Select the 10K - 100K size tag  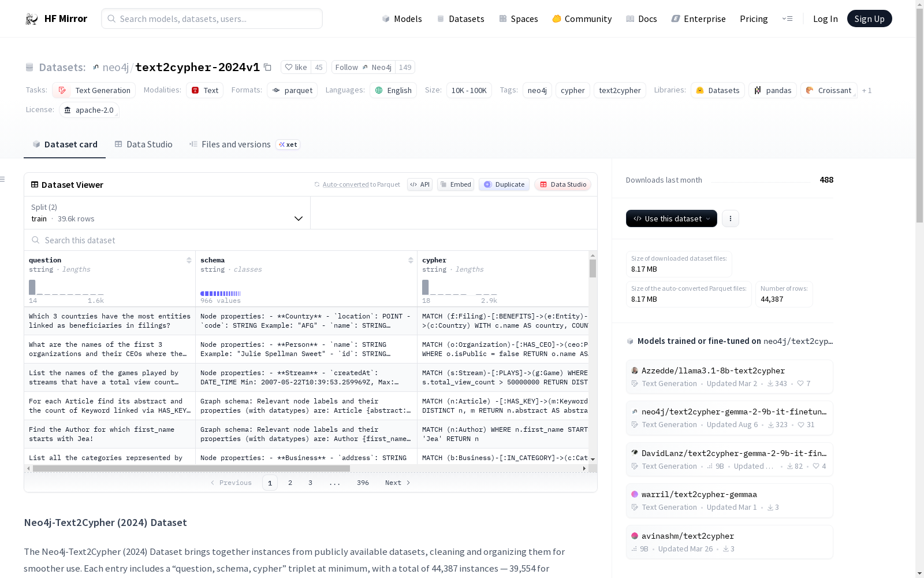pyautogui.click(x=469, y=90)
